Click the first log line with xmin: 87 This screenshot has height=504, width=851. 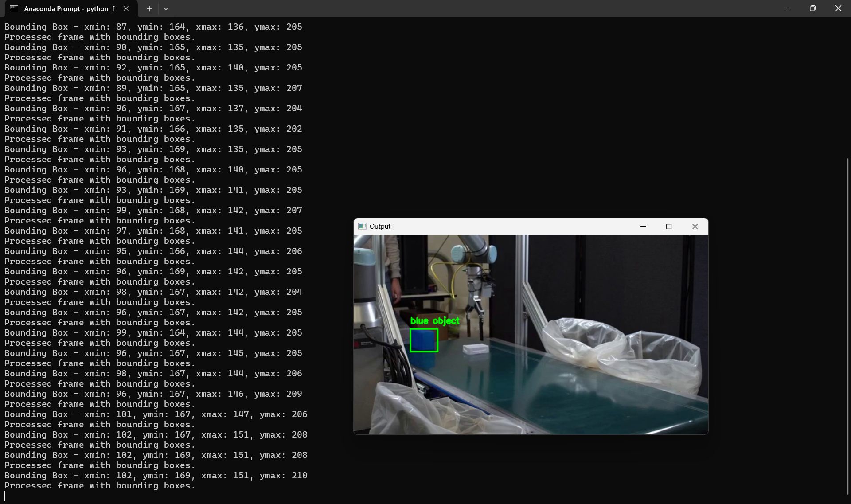[153, 27]
